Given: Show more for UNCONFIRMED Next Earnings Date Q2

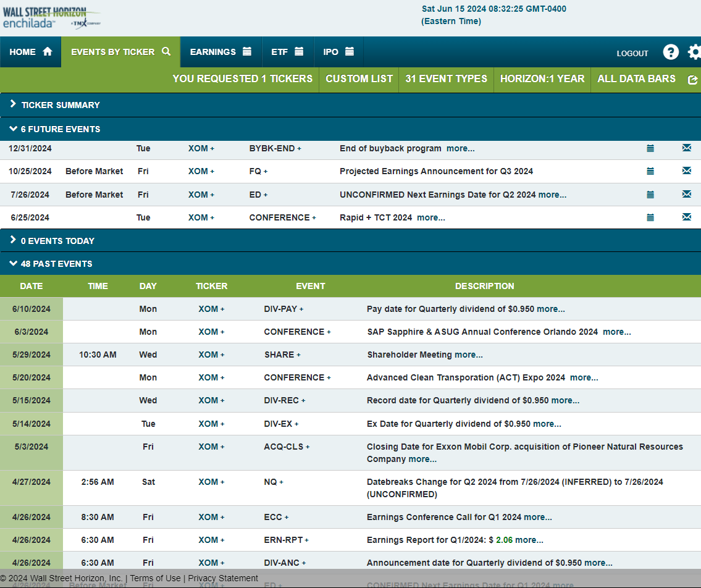Looking at the screenshot, I should (553, 195).
